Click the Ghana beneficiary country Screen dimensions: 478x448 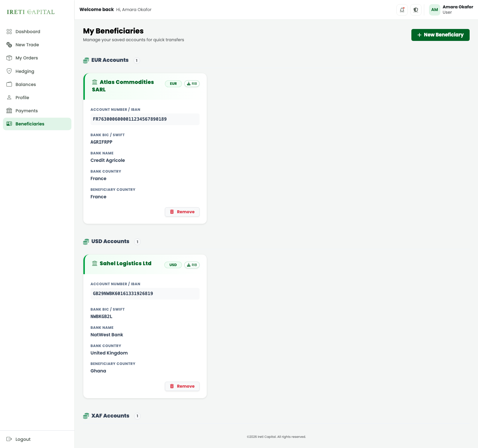pyautogui.click(x=98, y=371)
